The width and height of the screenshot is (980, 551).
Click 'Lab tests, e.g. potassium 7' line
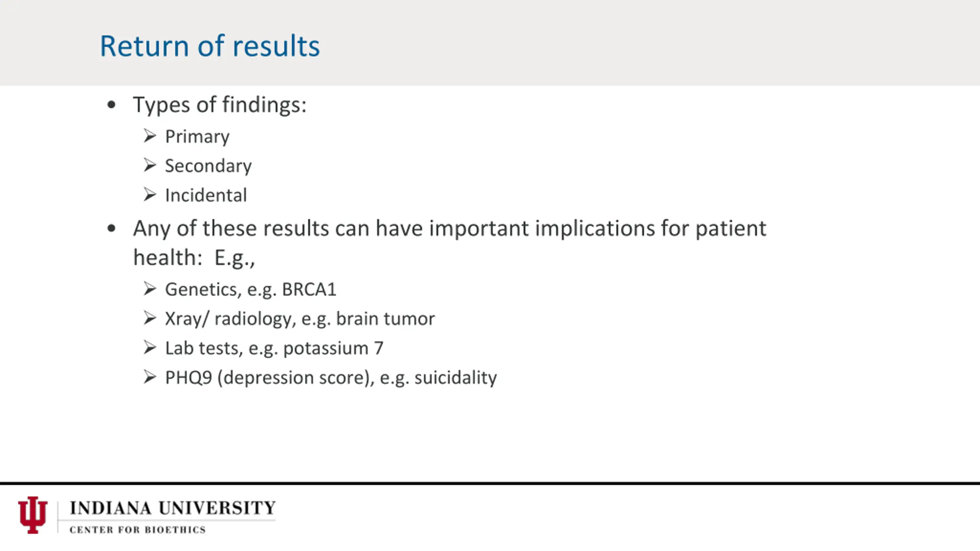click(x=274, y=349)
